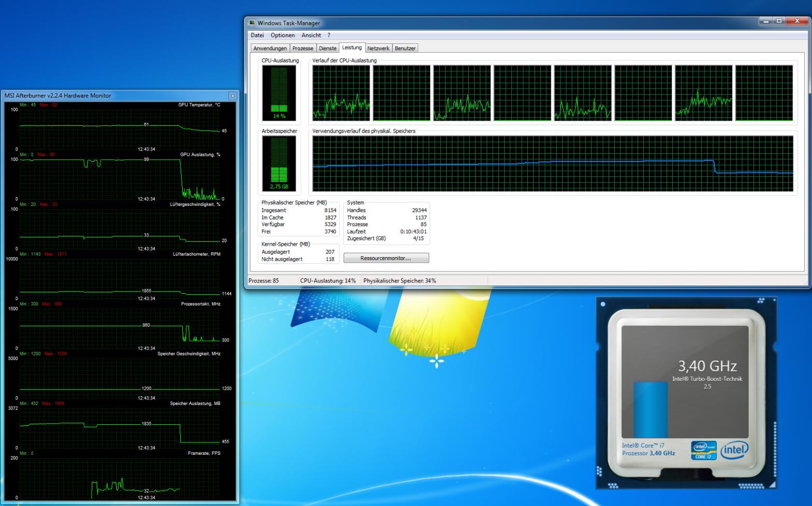Image resolution: width=812 pixels, height=506 pixels.
Task: Click the Intel Core i7 inside badge
Action: coord(704,450)
